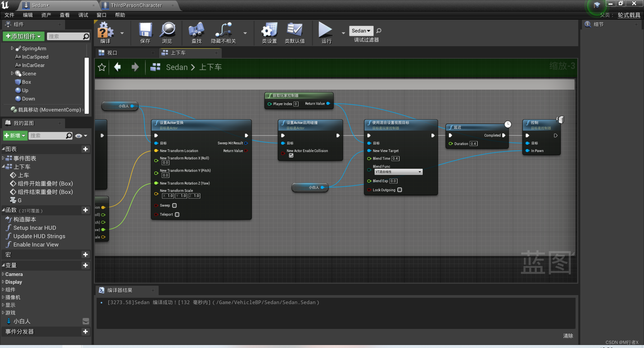Image resolution: width=644 pixels, height=348 pixels.
Task: Open the 调试 menu
Action: [83, 15]
